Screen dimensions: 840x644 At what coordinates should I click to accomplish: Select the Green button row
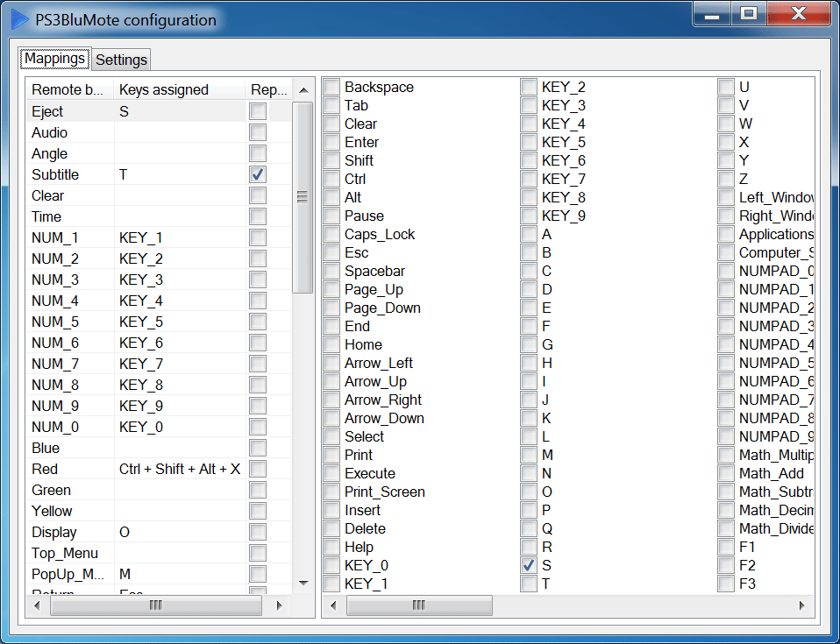coord(159,490)
